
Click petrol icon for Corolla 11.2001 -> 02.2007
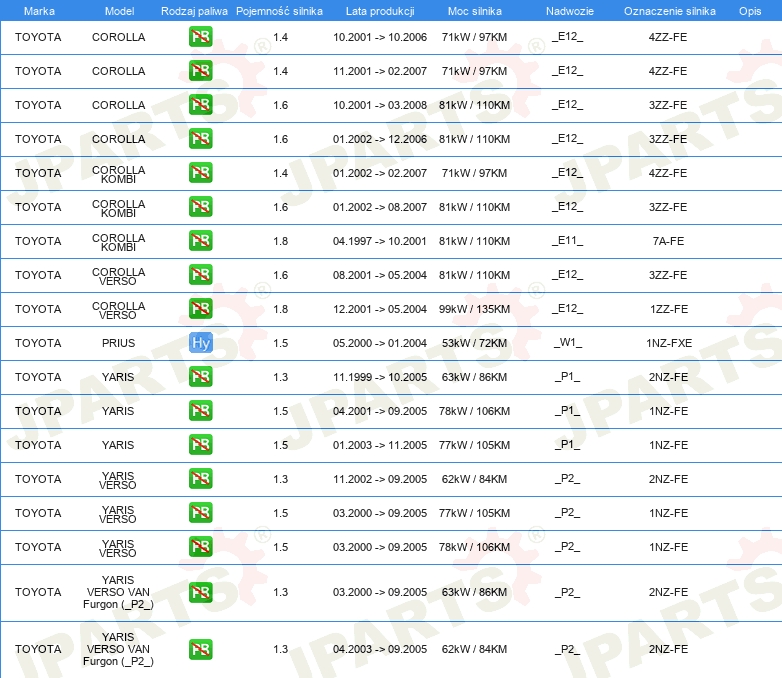[200, 71]
